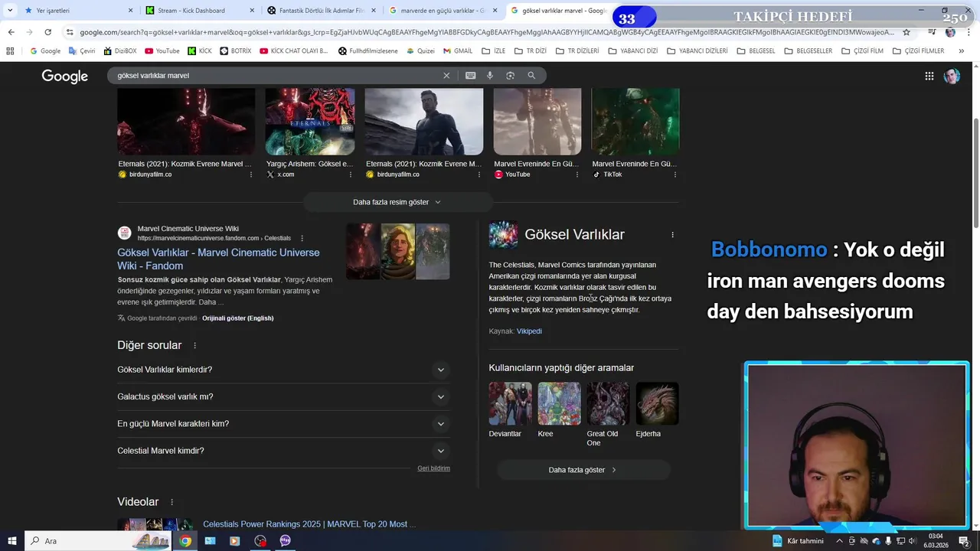The width and height of the screenshot is (980, 551).
Task: Expand En güçlü Marvel karakteri kim? question
Action: [x=283, y=424]
